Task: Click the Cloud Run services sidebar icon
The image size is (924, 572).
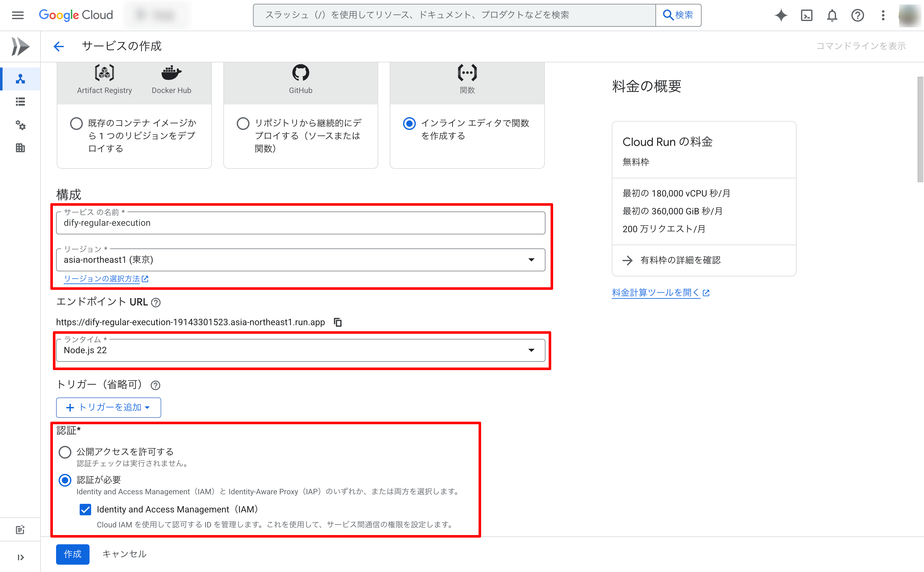Action: [x=20, y=79]
